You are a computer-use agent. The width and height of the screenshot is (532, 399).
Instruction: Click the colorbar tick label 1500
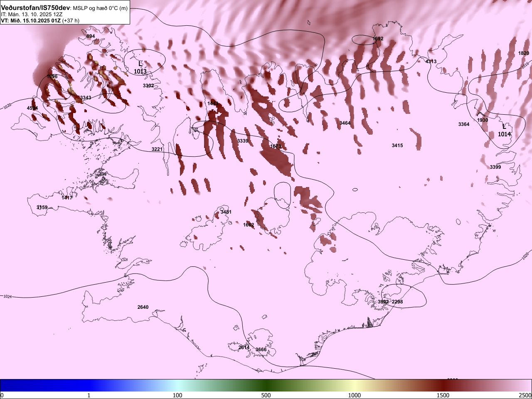(x=443, y=395)
